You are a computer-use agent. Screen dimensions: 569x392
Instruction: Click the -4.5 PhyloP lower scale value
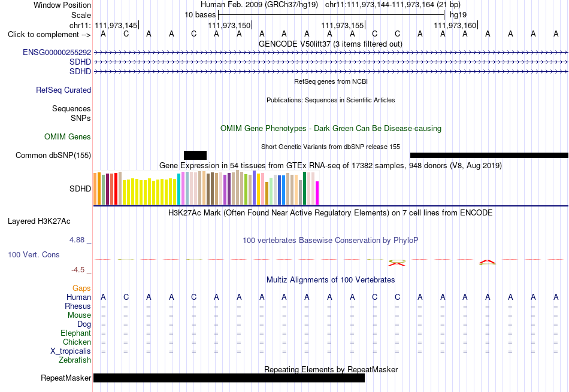[78, 270]
